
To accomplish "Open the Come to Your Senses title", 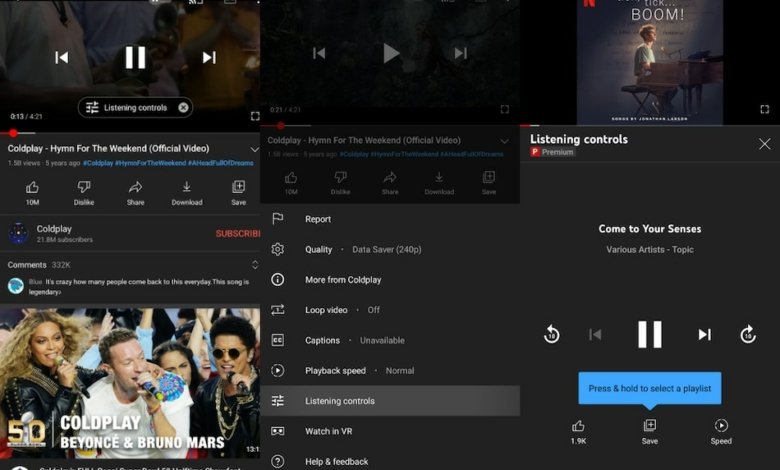I will click(650, 229).
